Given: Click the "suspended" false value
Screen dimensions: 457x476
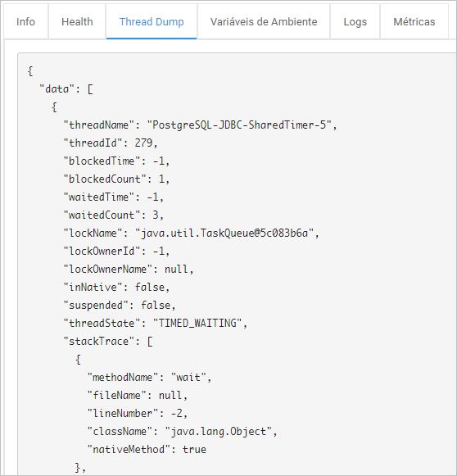Looking at the screenshot, I should [x=156, y=306].
